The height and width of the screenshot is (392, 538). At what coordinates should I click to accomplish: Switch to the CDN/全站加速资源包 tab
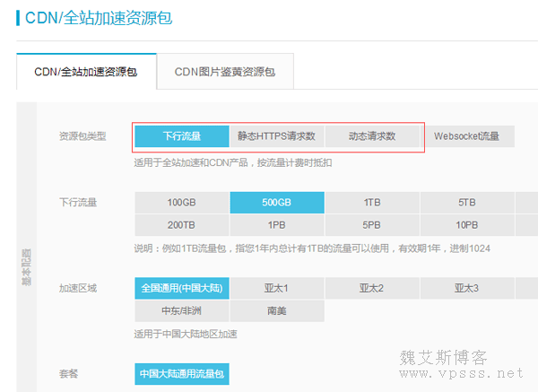[x=85, y=71]
